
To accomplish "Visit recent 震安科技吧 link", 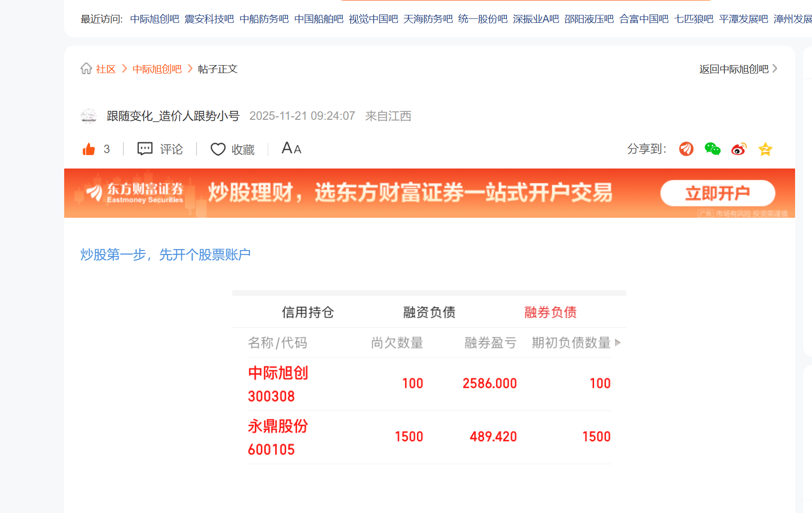I will (x=209, y=19).
